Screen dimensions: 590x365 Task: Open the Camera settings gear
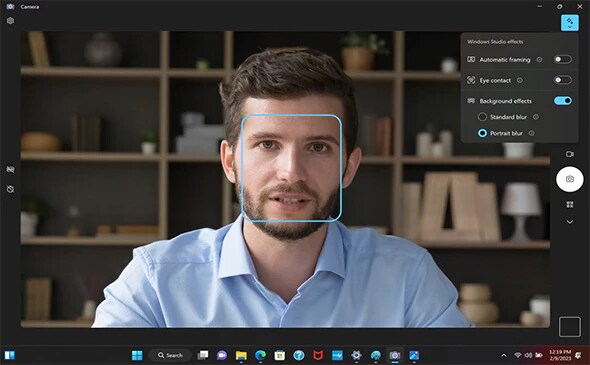click(11, 21)
